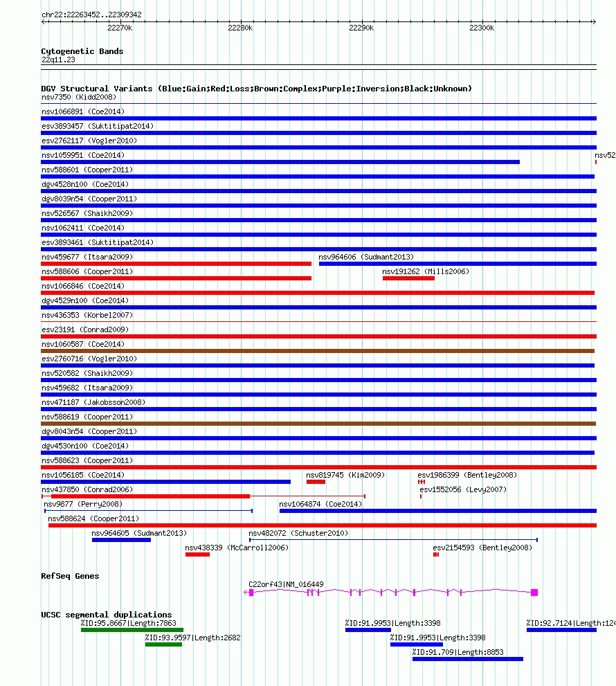This screenshot has width=616, height=686.
Task: Click the esv1552056 (Levy2007) label
Action: click(x=463, y=489)
